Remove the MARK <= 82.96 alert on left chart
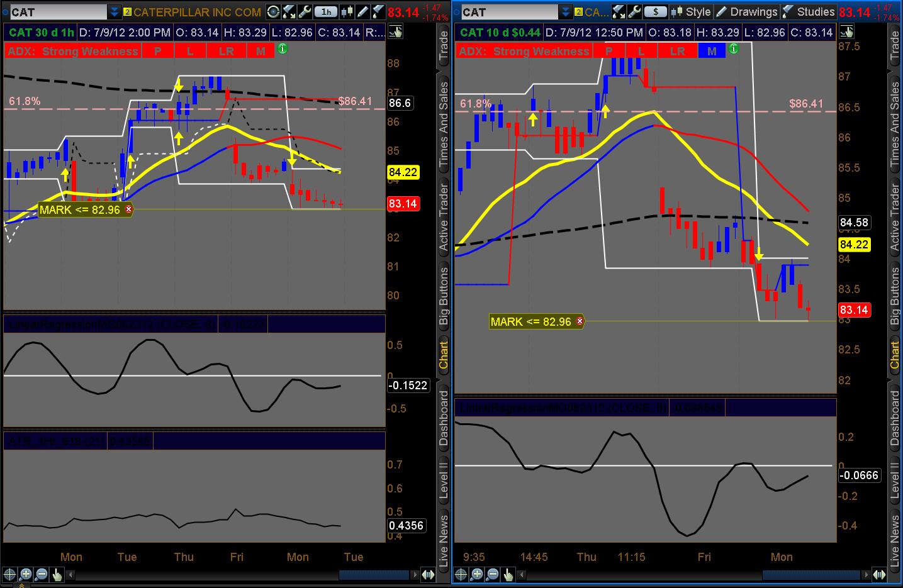Screen dimensions: 903x588 coord(128,209)
